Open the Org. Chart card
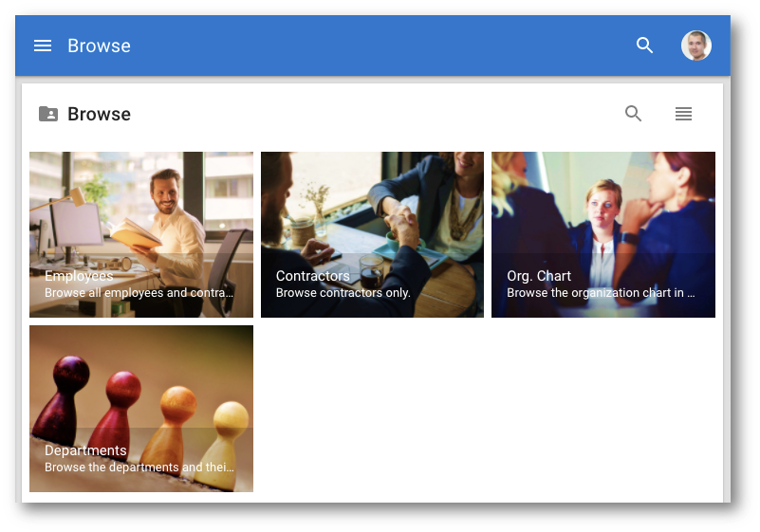Screen dimensions: 760x532 (602, 234)
